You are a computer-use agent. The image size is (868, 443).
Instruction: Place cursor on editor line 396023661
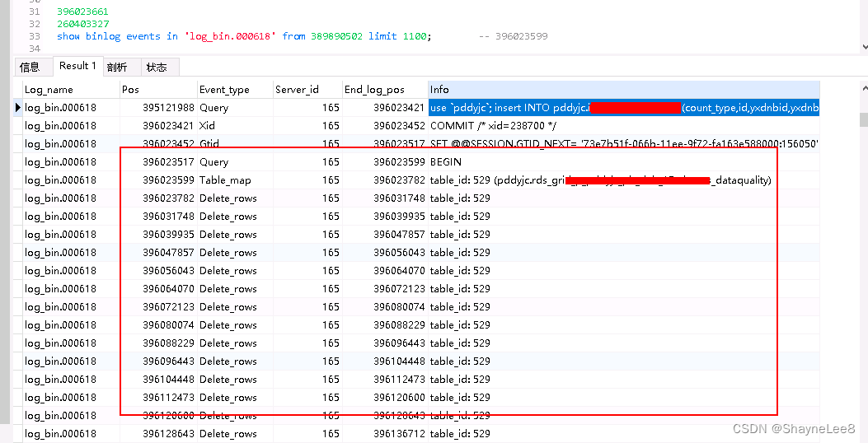pos(82,12)
